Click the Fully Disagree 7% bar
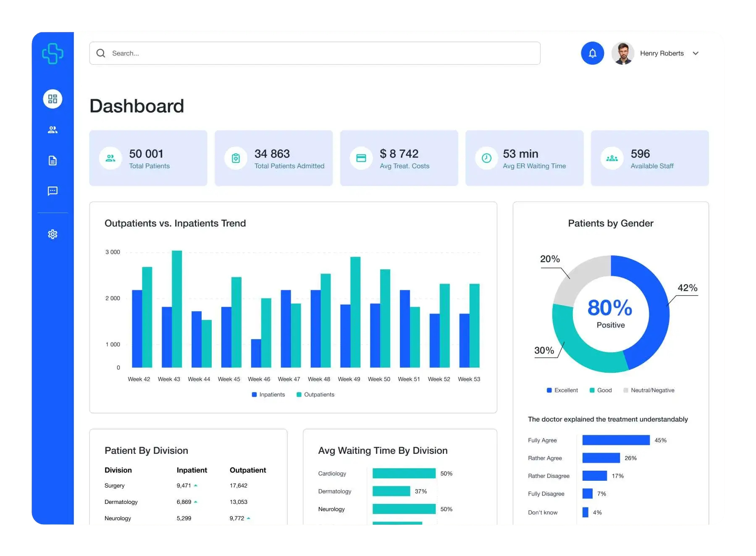The width and height of the screenshot is (756, 556). [x=587, y=493]
